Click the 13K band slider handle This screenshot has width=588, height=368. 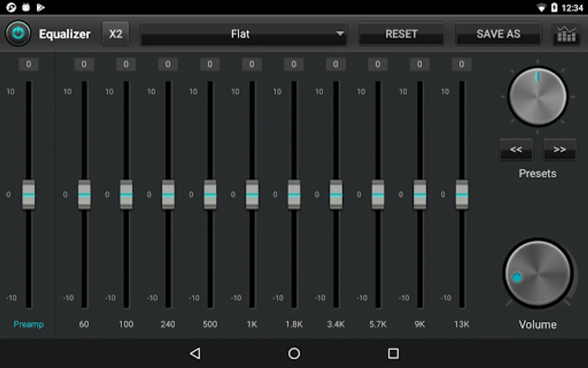point(462,195)
